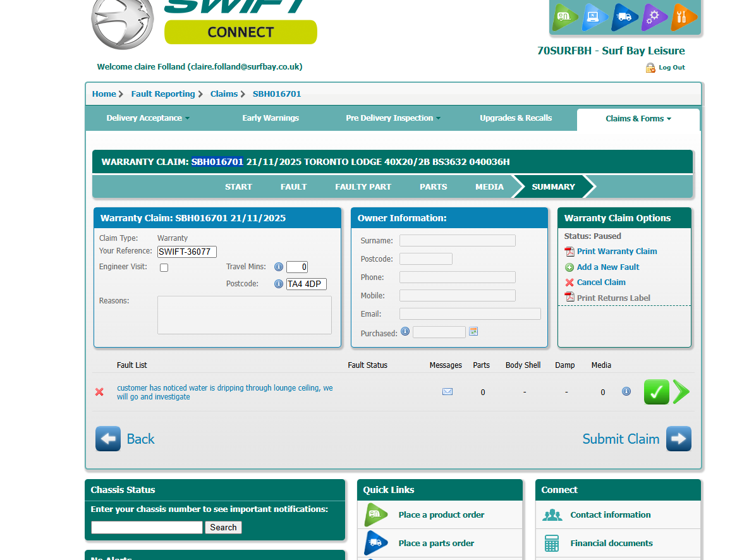The height and width of the screenshot is (560, 749).
Task: Delete the fault with the red X icon
Action: pos(99,392)
